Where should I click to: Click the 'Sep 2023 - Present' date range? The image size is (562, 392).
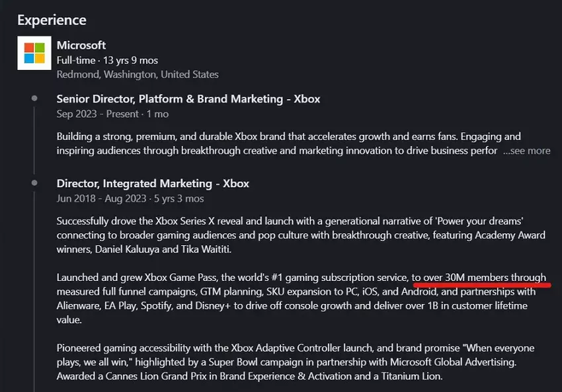(99, 114)
